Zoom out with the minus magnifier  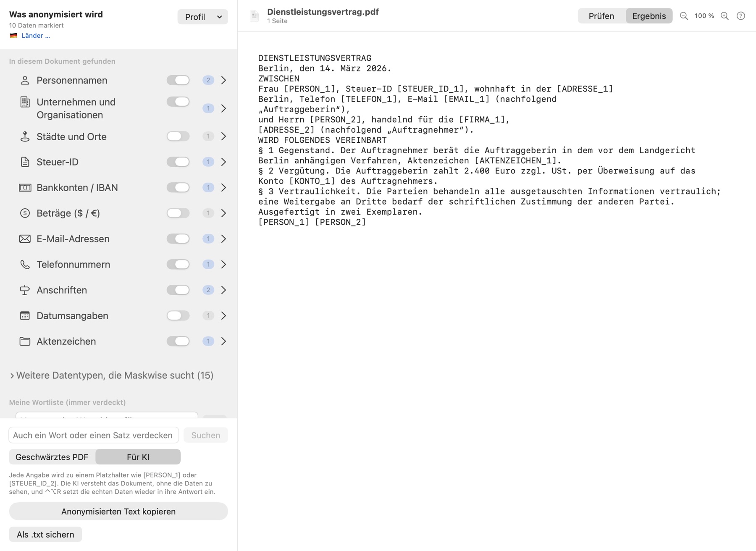[x=684, y=16]
